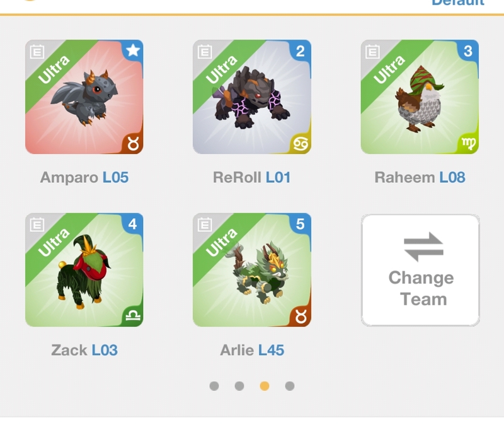Tap the star badge on Amparo card
Viewport: 504px width, 430px height.
click(x=133, y=50)
